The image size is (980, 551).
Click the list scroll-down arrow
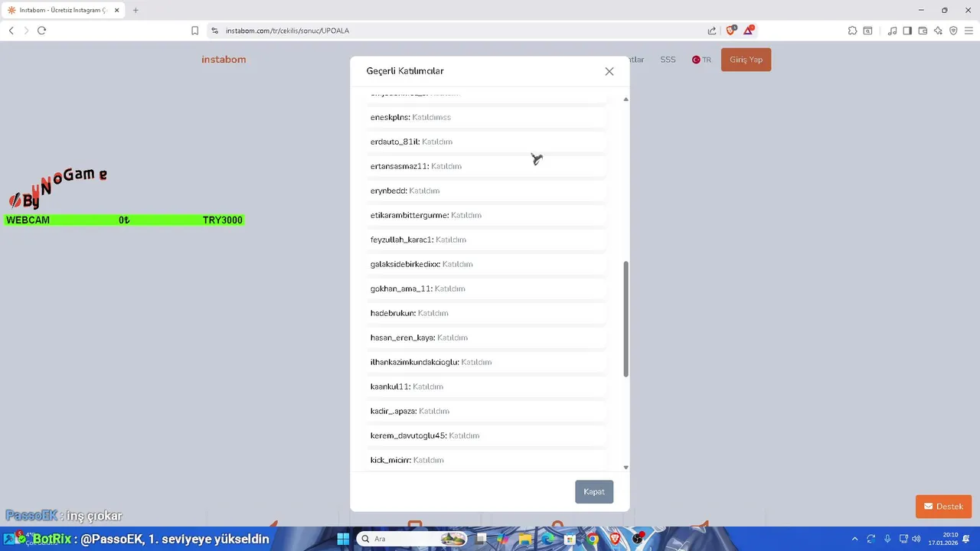pos(626,467)
